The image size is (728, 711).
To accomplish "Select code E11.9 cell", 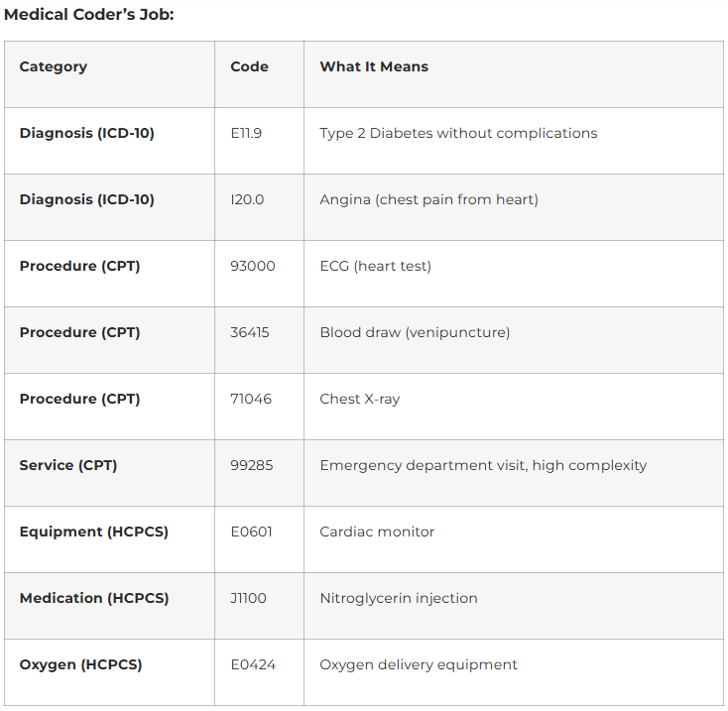I will point(246,133).
